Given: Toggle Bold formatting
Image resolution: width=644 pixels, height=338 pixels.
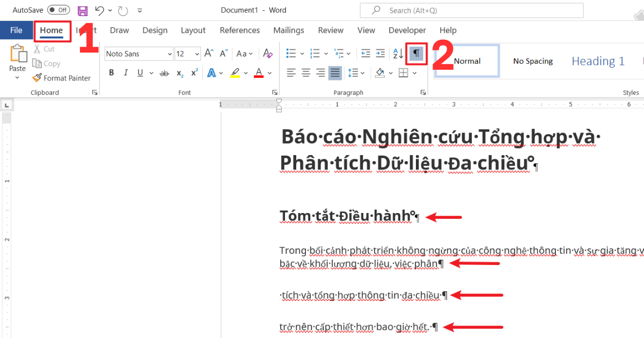Looking at the screenshot, I should click(112, 72).
